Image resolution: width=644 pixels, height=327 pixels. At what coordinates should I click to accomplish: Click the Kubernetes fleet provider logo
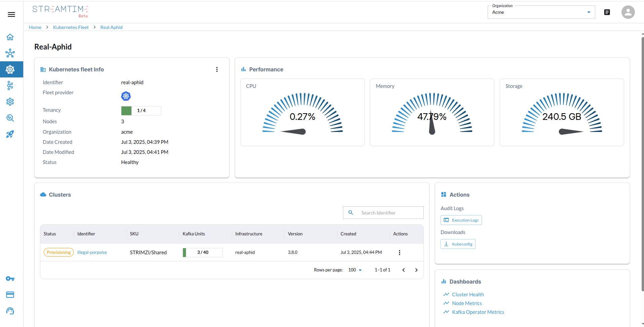tap(126, 96)
